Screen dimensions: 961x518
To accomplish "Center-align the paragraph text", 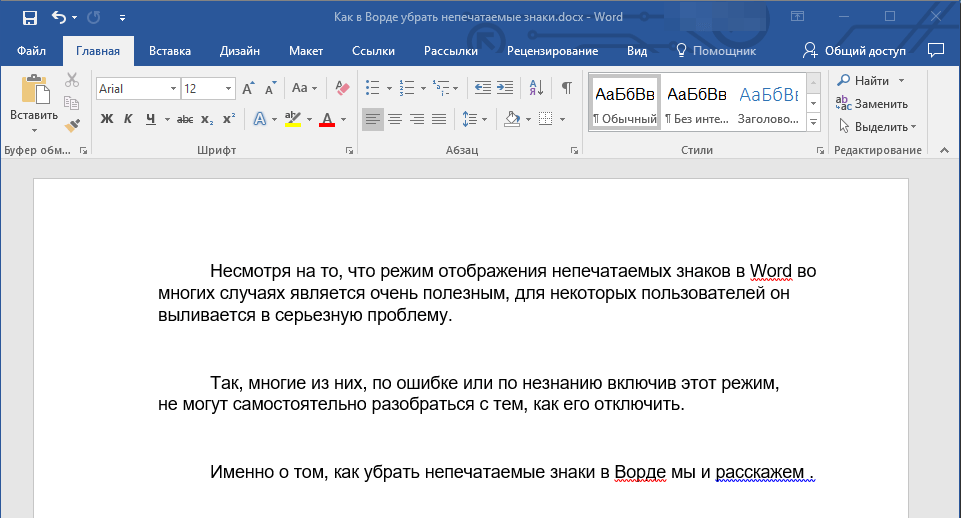I will (395, 119).
